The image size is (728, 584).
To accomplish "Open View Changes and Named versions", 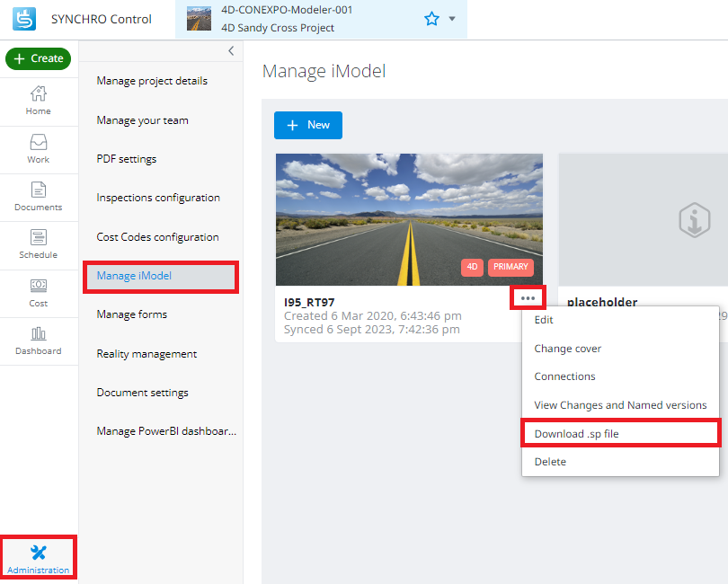I will tap(620, 405).
